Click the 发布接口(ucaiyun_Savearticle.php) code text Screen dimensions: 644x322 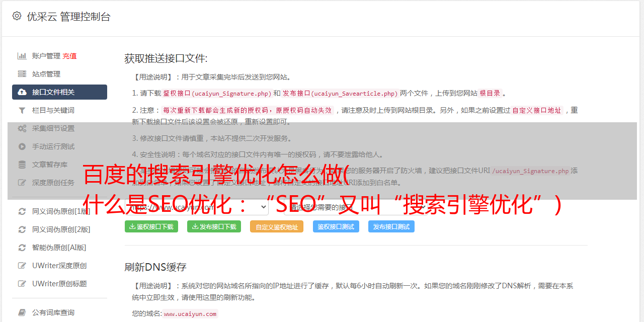(340, 93)
